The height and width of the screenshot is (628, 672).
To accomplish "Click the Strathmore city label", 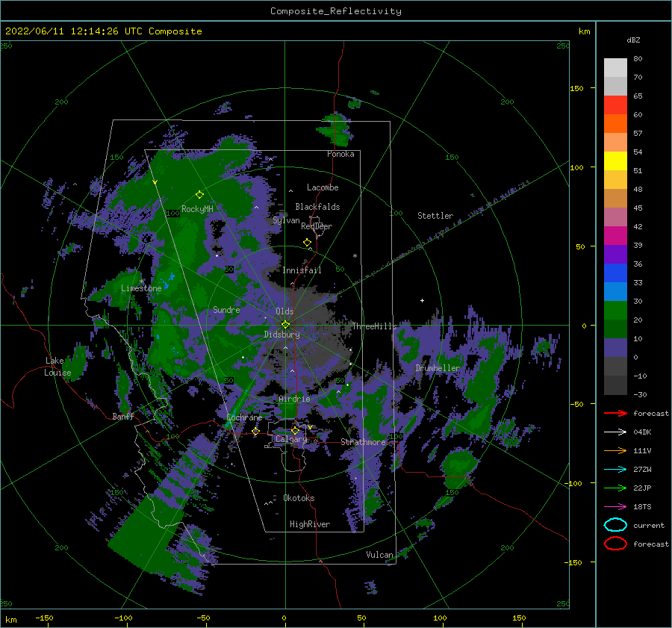I will coord(364,442).
